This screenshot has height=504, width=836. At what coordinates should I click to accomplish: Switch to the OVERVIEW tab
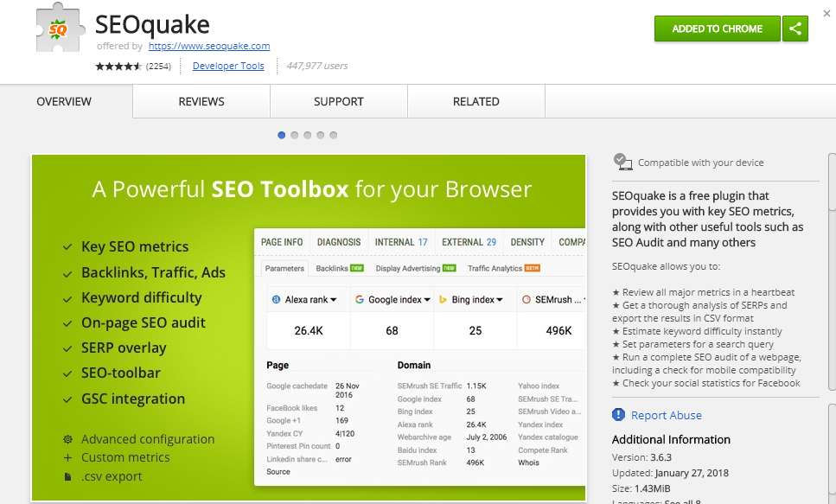66,101
